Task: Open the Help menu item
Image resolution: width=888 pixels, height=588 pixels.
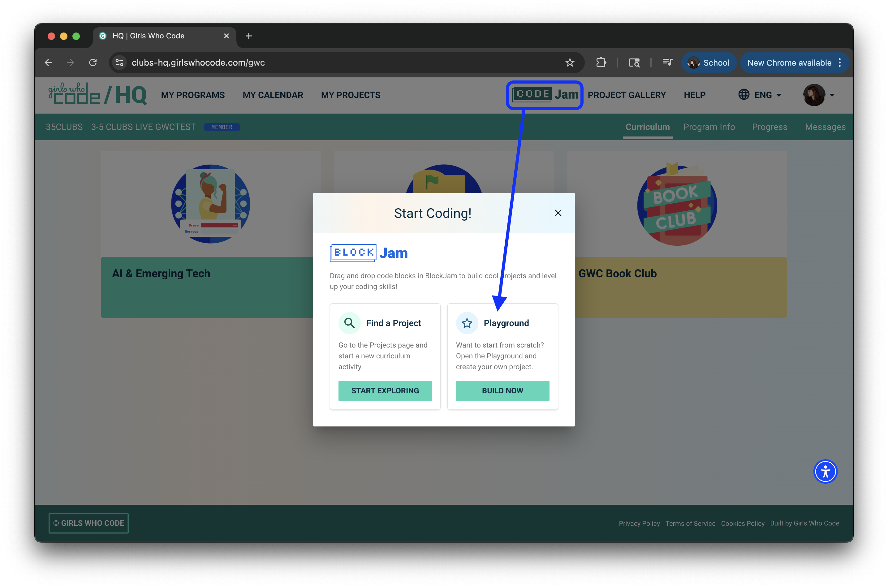Action: click(x=694, y=95)
